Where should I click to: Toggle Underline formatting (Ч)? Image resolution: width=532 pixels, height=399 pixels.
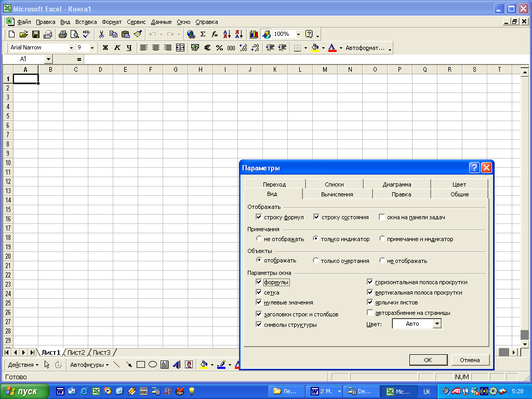pos(129,48)
